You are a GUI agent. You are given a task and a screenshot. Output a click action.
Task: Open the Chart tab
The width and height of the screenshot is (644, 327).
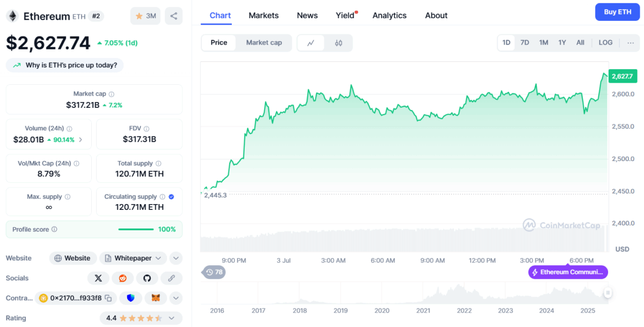pyautogui.click(x=220, y=16)
